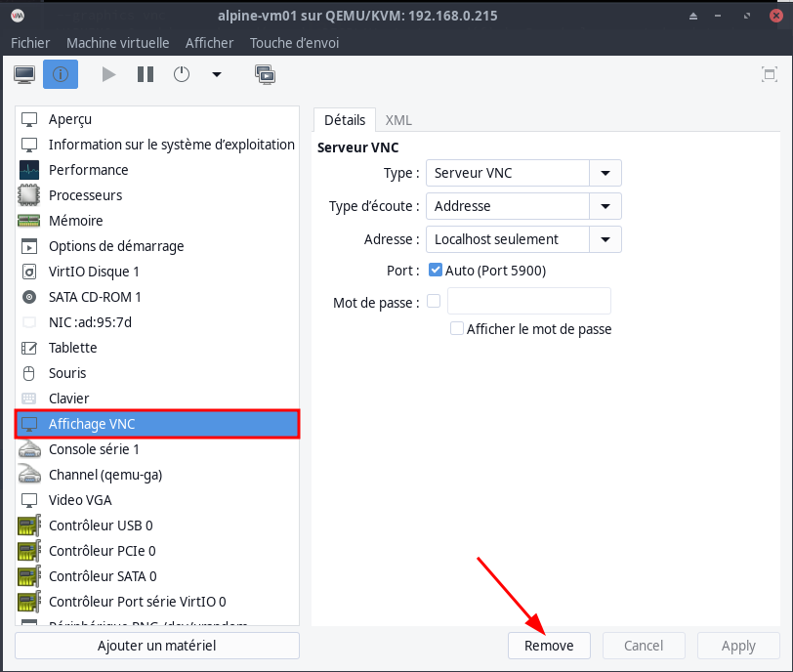Enable the Mot de passe checkbox
Image resolution: width=793 pixels, height=672 pixels.
click(x=435, y=302)
